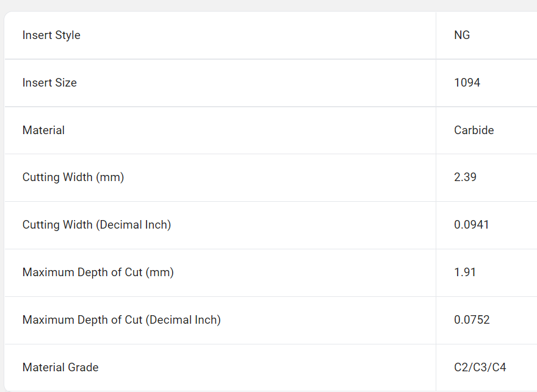Click the Insert Size label

(x=49, y=82)
